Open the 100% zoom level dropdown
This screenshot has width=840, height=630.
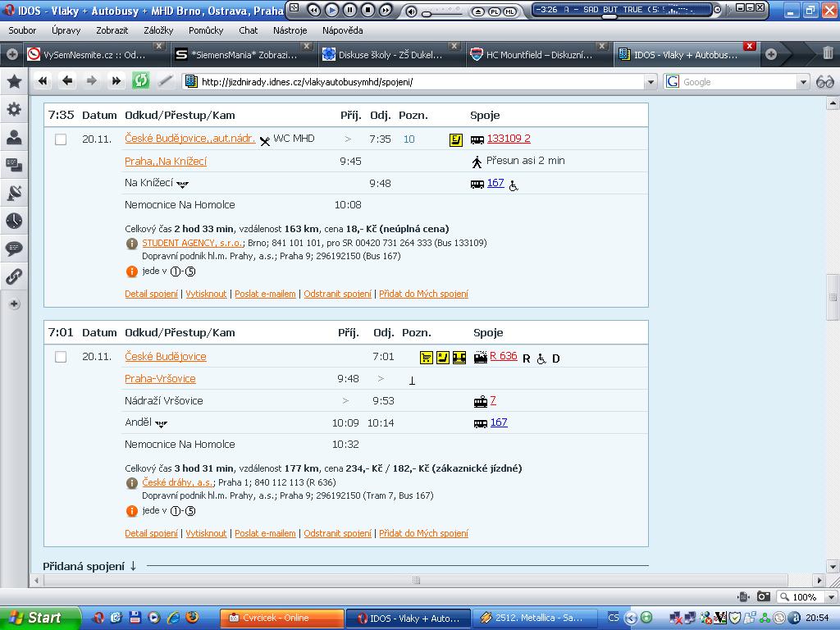pyautogui.click(x=829, y=597)
